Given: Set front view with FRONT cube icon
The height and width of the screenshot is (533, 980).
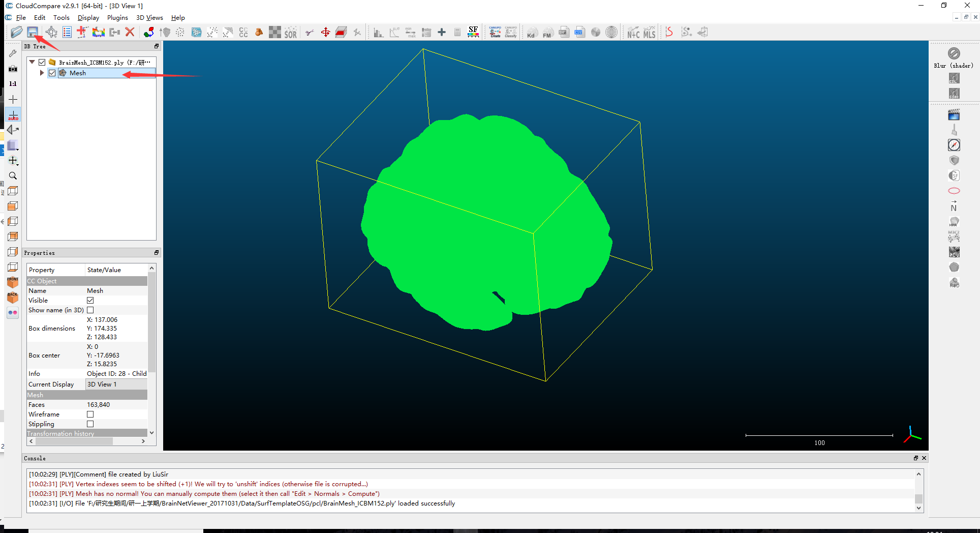Looking at the screenshot, I should pos(13,282).
